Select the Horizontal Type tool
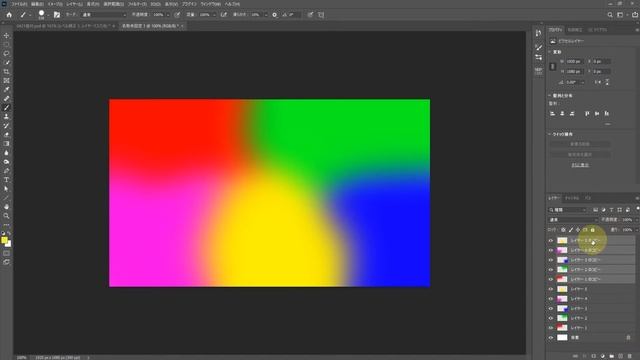 [6, 180]
